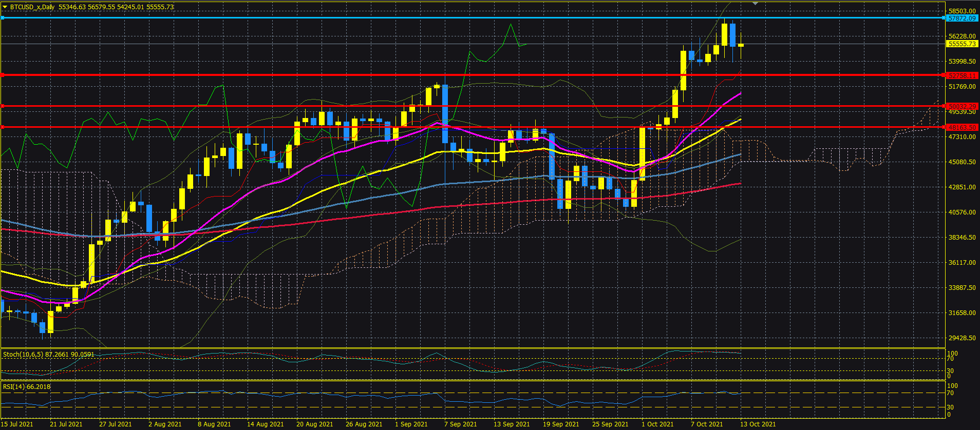Click the gray chart shift triangle marker
The height and width of the screenshot is (430, 980).
click(x=755, y=3)
